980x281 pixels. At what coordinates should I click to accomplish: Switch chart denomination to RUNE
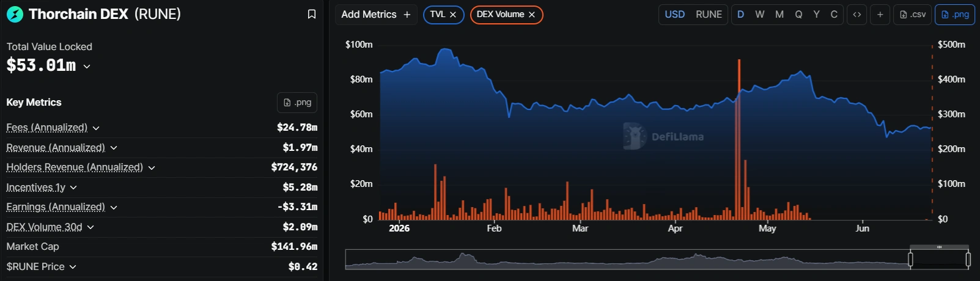click(709, 15)
